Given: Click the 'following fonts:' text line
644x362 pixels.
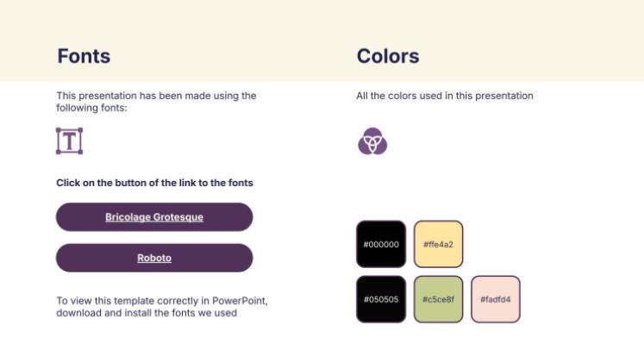Looking at the screenshot, I should tap(91, 108).
